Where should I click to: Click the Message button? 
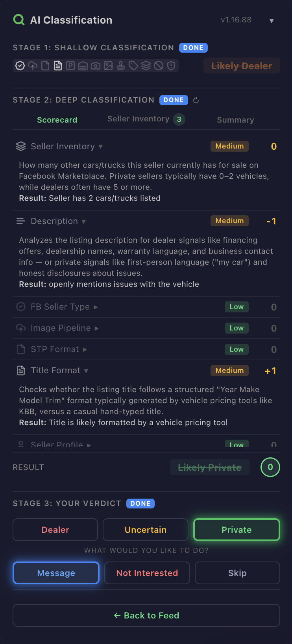(56, 573)
